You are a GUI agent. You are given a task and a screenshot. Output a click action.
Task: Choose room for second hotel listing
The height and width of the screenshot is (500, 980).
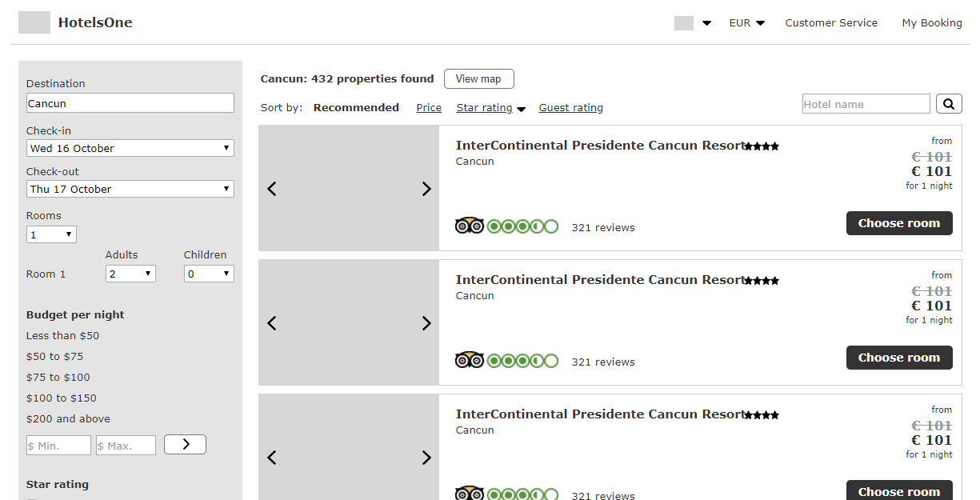point(899,358)
